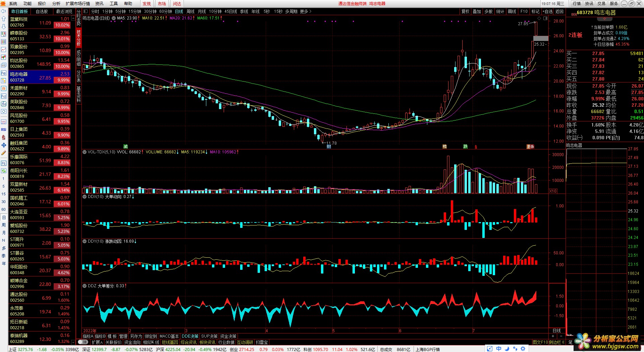Click the blue four-way move arrows icon

click(4, 145)
